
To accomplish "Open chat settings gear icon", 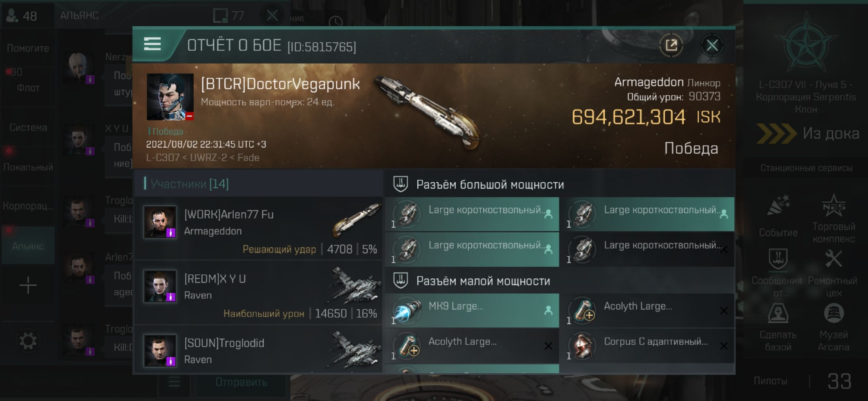I will [28, 341].
